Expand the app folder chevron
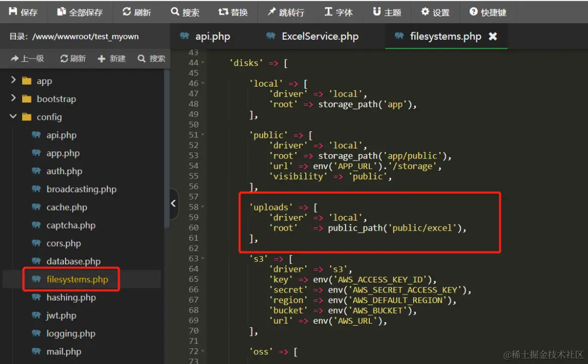This screenshot has height=364, width=588. (x=13, y=80)
